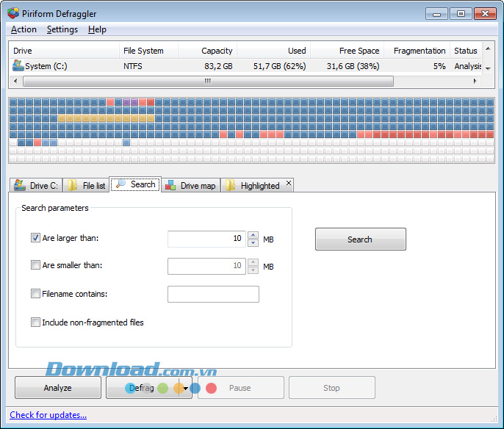Image resolution: width=504 pixels, height=429 pixels.
Task: Check the Filename contains option
Action: [x=35, y=293]
